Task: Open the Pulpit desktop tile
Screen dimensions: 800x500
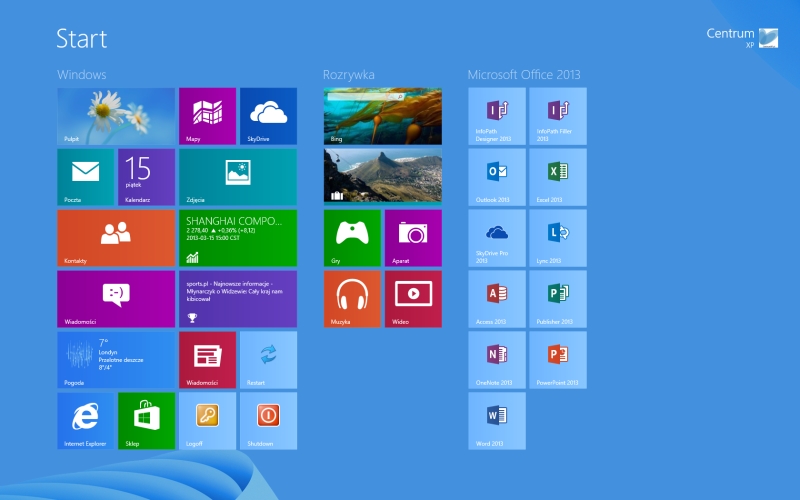Action: click(x=116, y=116)
